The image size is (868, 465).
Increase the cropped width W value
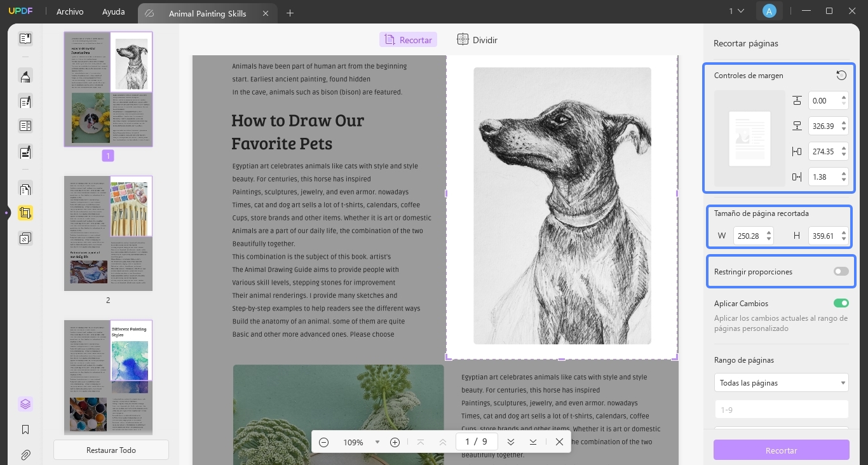click(769, 232)
